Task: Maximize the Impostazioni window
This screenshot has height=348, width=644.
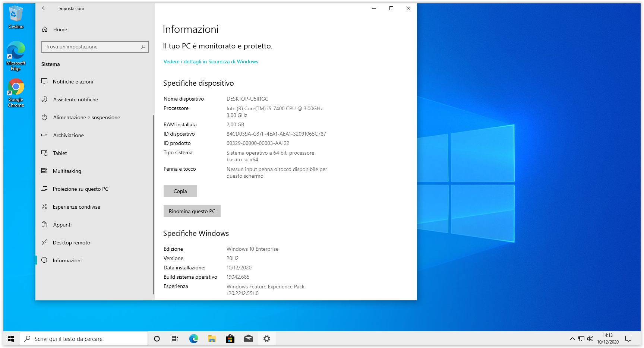Action: point(391,8)
